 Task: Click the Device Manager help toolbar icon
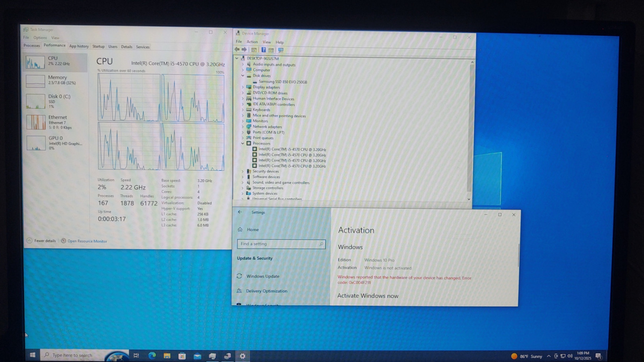[263, 50]
